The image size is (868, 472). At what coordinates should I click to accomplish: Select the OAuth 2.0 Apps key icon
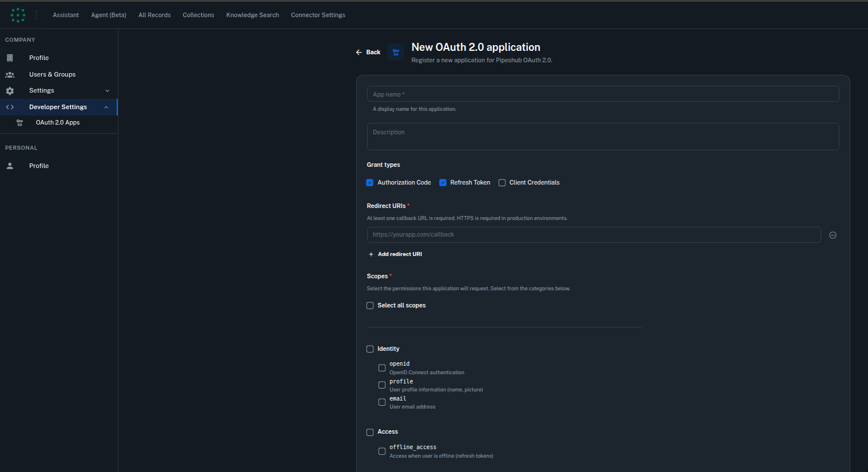(19, 122)
